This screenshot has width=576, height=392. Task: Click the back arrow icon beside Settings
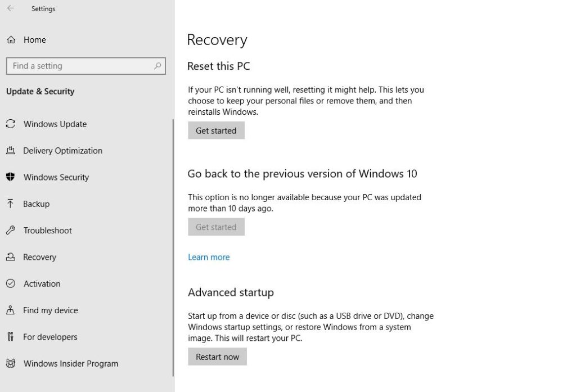click(x=11, y=8)
